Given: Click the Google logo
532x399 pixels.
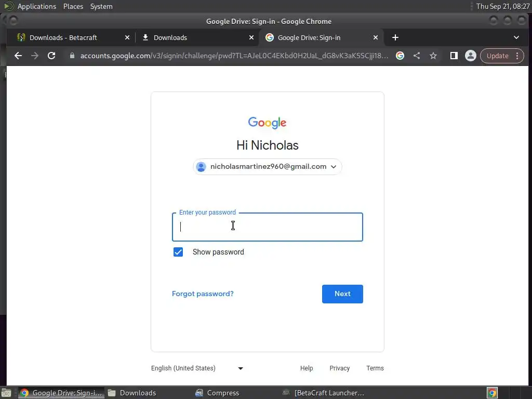Looking at the screenshot, I should (268, 123).
